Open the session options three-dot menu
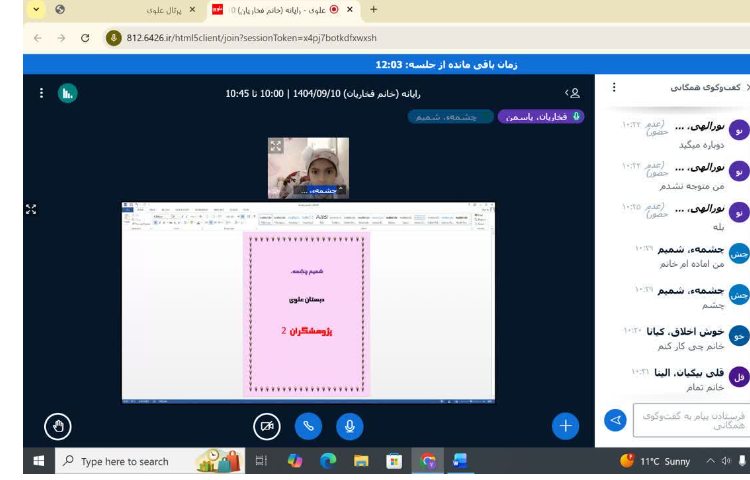 coord(42,93)
